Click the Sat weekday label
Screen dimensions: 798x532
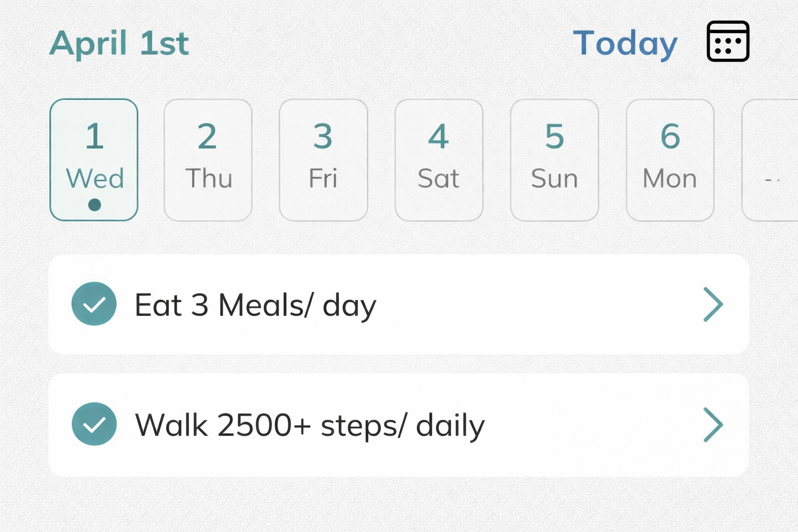pyautogui.click(x=438, y=179)
